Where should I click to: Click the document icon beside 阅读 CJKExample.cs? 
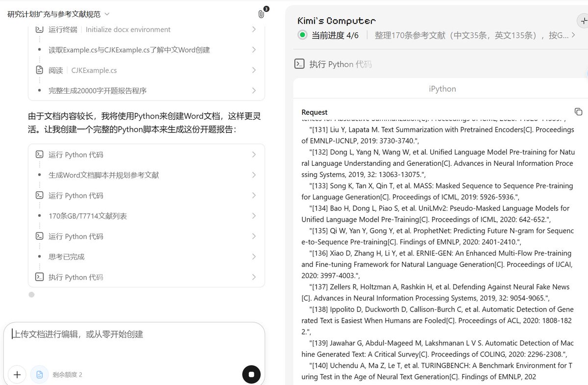[40, 70]
